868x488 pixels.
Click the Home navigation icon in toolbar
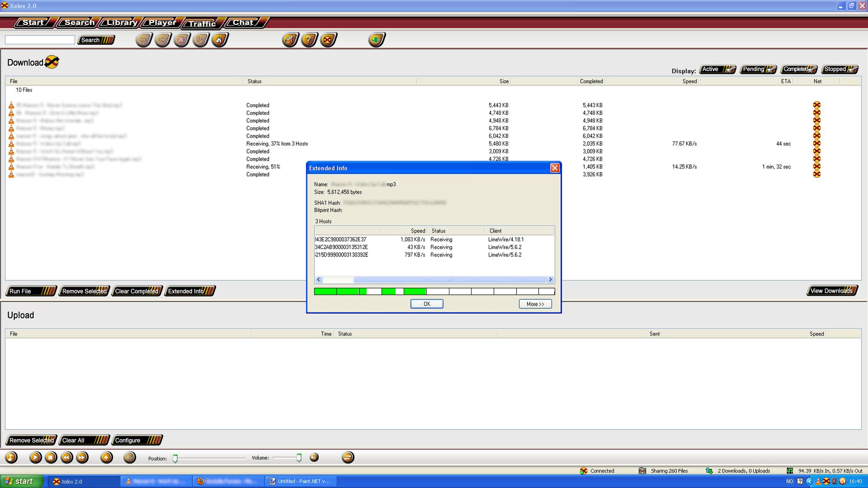tap(219, 40)
